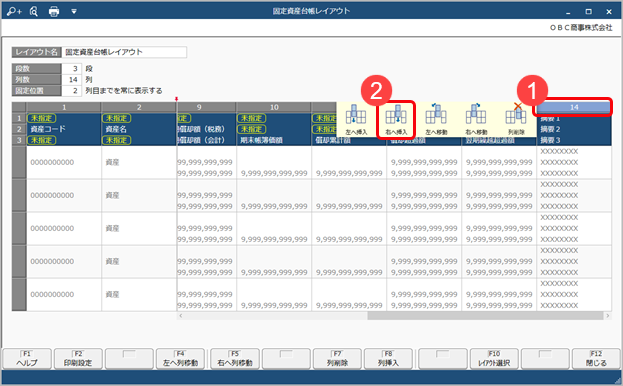Click the 左へ挿入 insert-left icon
Screen dimensions: 623x386
pyautogui.click(x=356, y=119)
